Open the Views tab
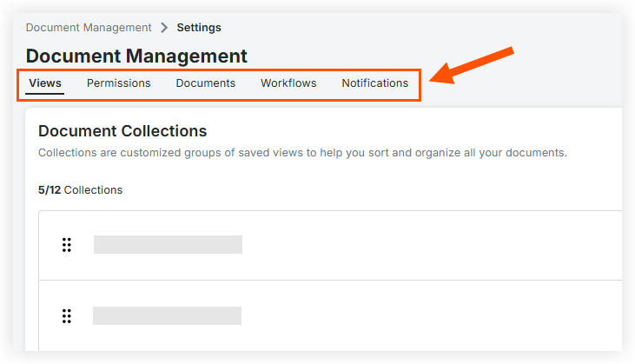The height and width of the screenshot is (364, 635). click(x=45, y=83)
